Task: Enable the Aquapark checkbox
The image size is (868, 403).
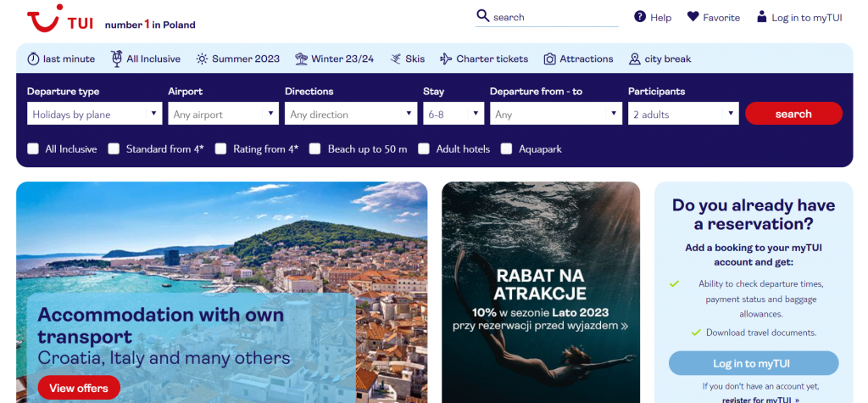Action: [507, 148]
